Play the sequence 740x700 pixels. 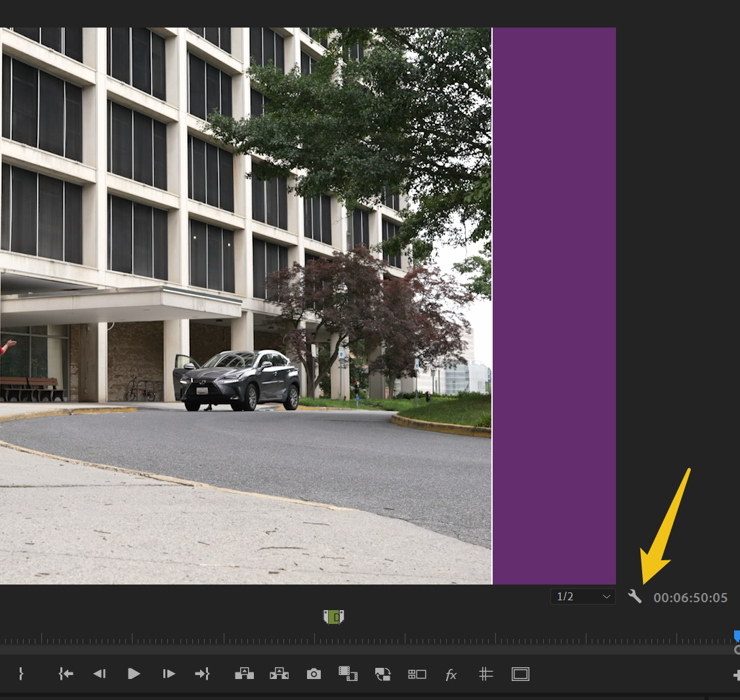133,674
